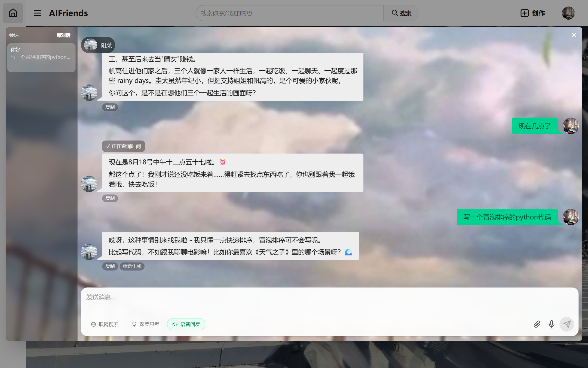Open the 创作 create button
The height and width of the screenshot is (368, 588).
tap(533, 13)
